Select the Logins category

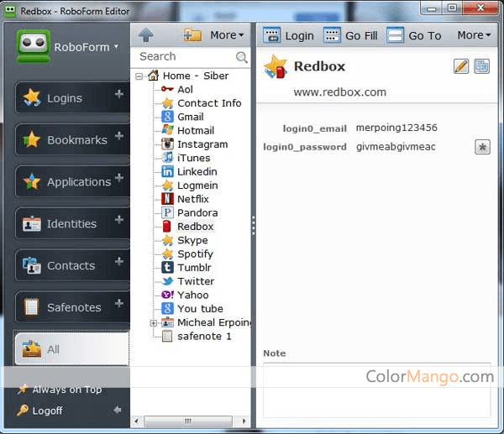pos(72,97)
